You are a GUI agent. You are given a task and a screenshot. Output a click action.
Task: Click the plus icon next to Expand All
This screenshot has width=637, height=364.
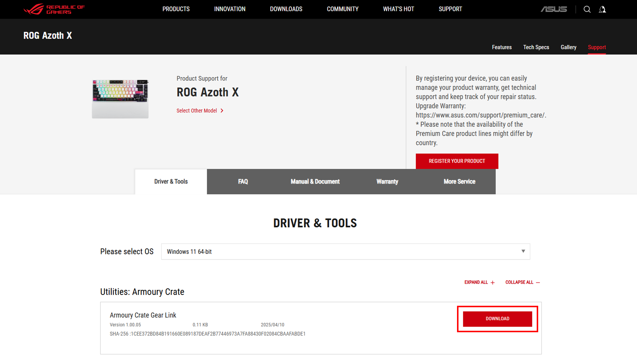(x=493, y=283)
